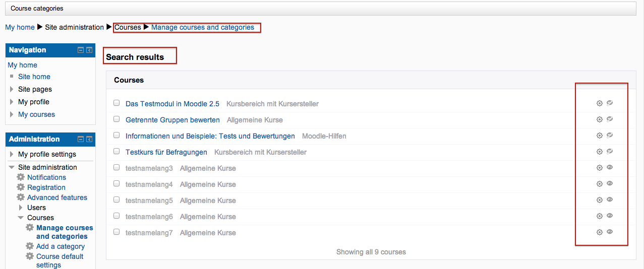Expand My courses tree node arrow
The width and height of the screenshot is (644, 269).
(x=12, y=114)
